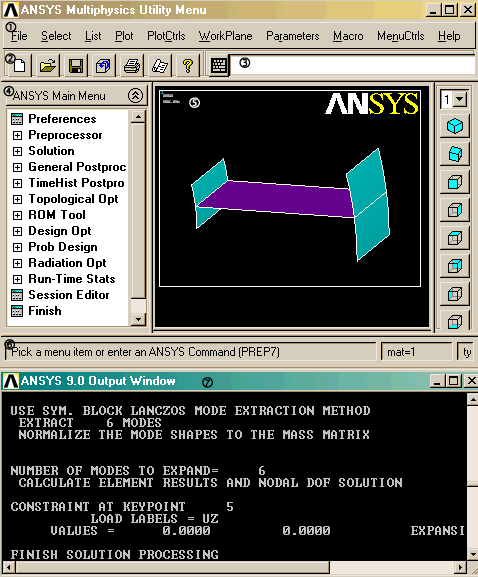Click the Report Generator icon
Image resolution: width=478 pixels, height=577 pixels.
point(160,66)
